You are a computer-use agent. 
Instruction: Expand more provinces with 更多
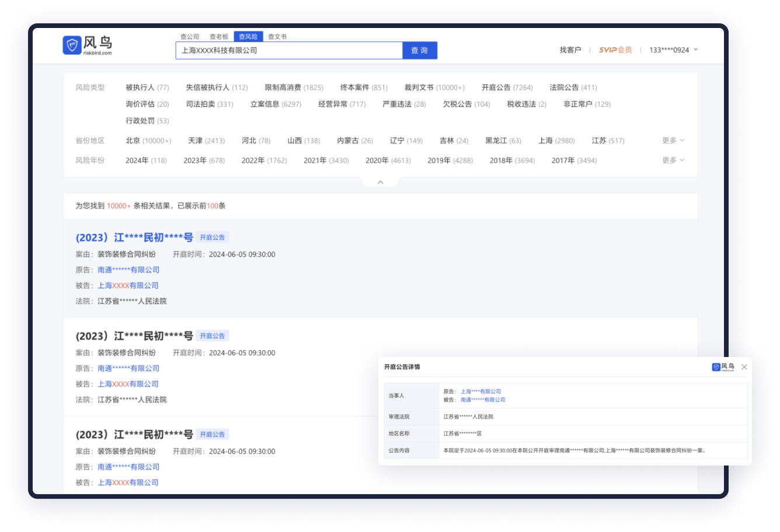[x=673, y=141]
